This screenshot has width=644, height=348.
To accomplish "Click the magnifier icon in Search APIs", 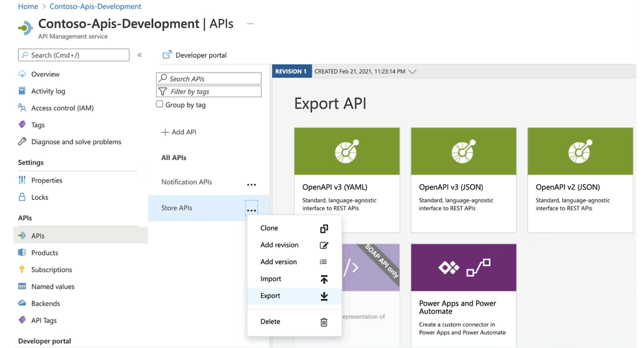I will pos(163,78).
